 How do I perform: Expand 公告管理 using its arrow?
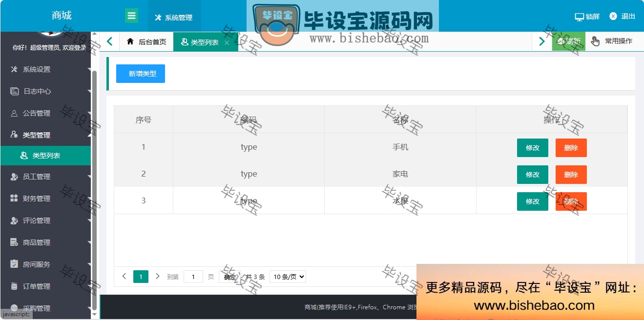pyautogui.click(x=89, y=114)
